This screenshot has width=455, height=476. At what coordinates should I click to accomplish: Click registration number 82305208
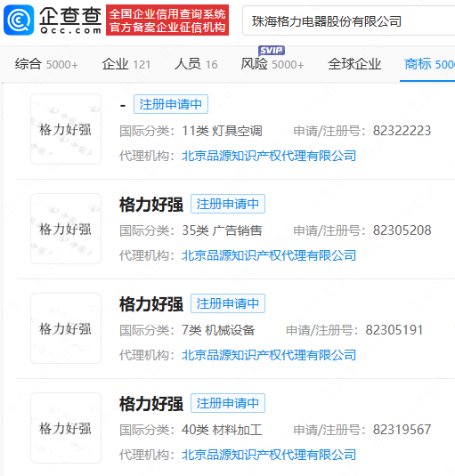click(x=402, y=230)
